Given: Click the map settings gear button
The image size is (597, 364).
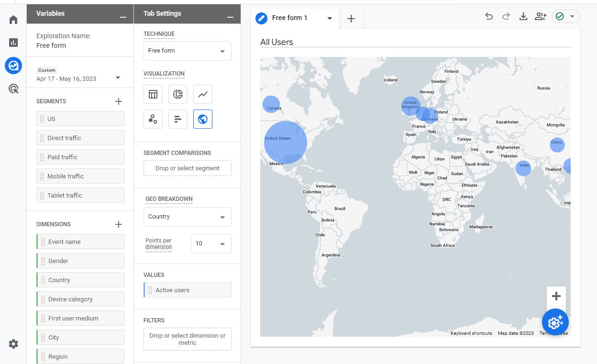Looking at the screenshot, I should pos(555,322).
